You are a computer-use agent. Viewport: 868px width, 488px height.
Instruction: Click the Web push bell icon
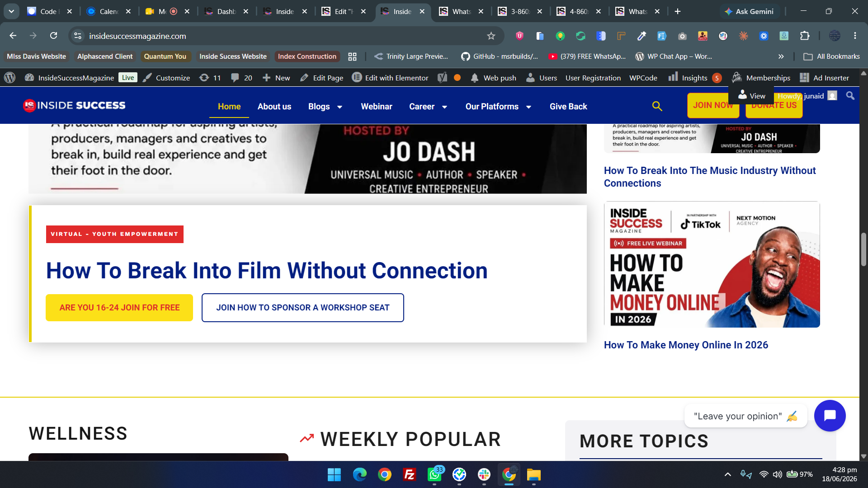(x=474, y=78)
